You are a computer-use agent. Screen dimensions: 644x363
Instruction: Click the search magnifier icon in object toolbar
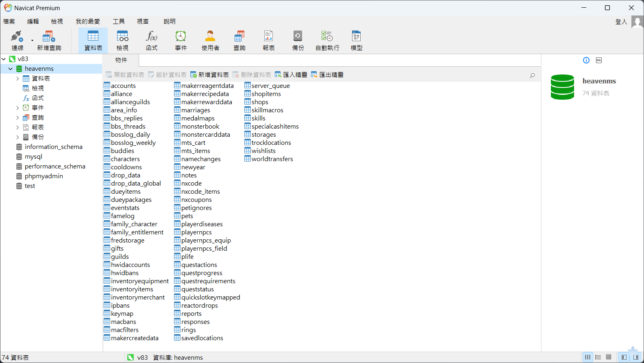pos(532,75)
